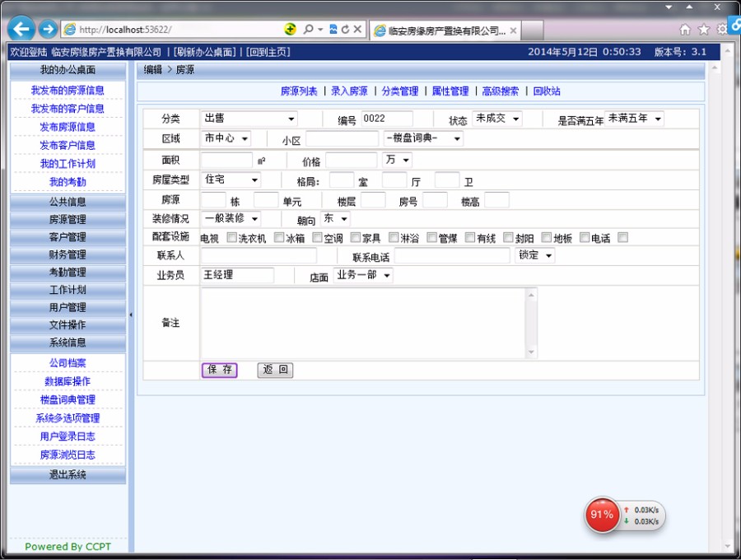Click the browser Back arrow button
Screen dimensions: 741x560
click(x=21, y=29)
